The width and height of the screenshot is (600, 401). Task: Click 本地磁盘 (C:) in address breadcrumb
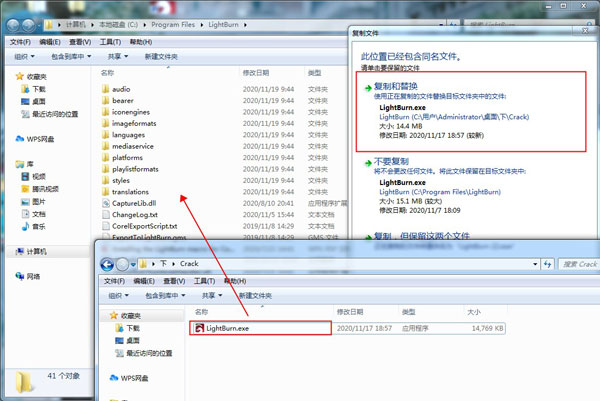coord(118,25)
